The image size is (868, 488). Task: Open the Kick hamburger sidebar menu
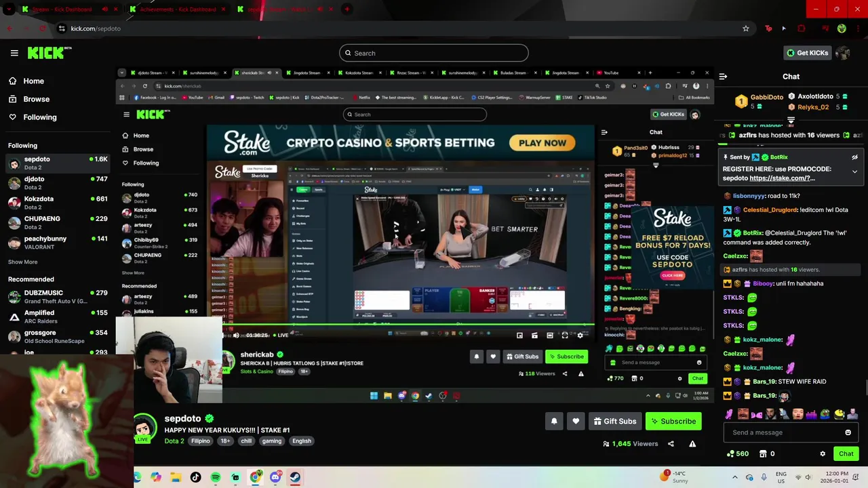tap(14, 53)
